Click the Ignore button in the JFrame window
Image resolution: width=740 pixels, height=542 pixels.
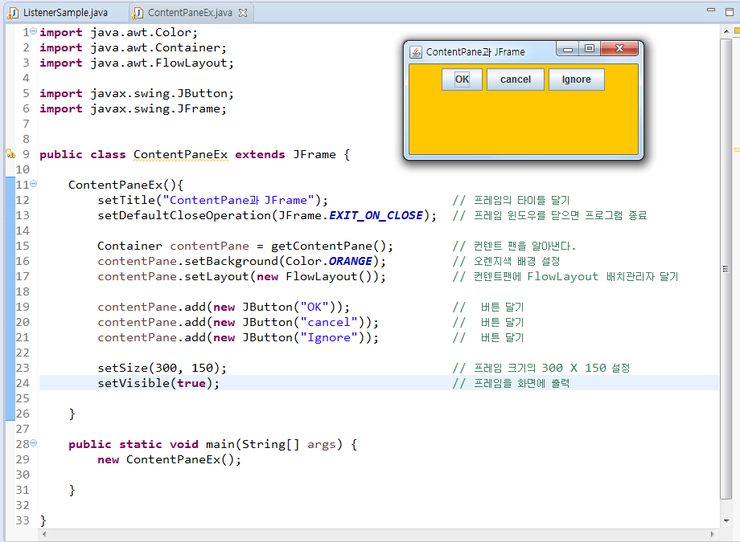[x=576, y=79]
